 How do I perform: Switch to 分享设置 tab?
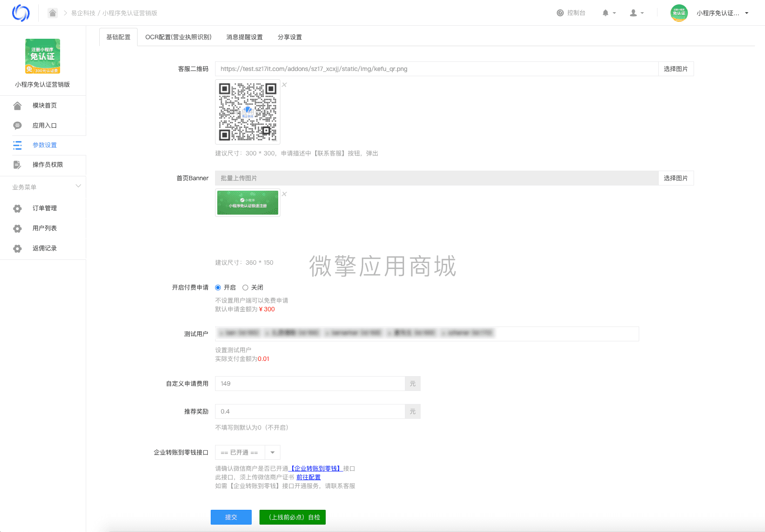click(x=290, y=37)
